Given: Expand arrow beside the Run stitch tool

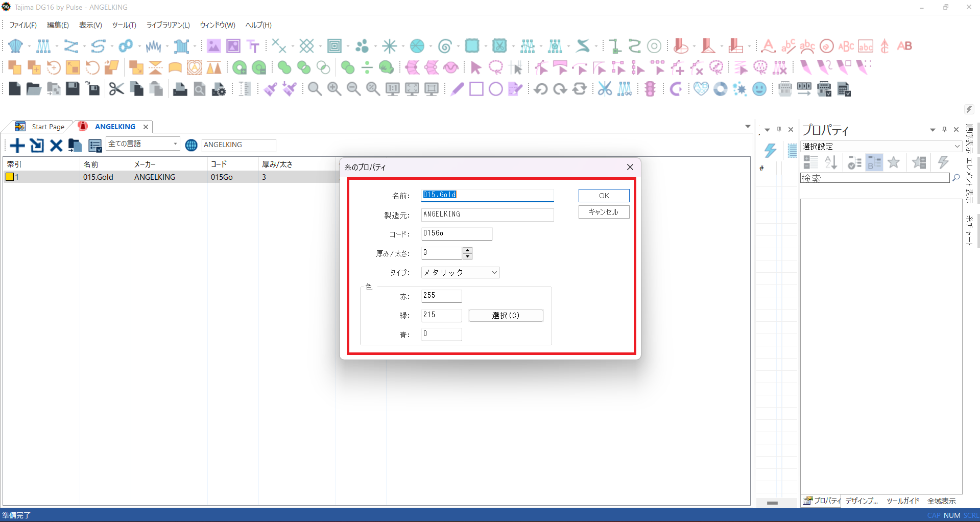Looking at the screenshot, I should [84, 46].
